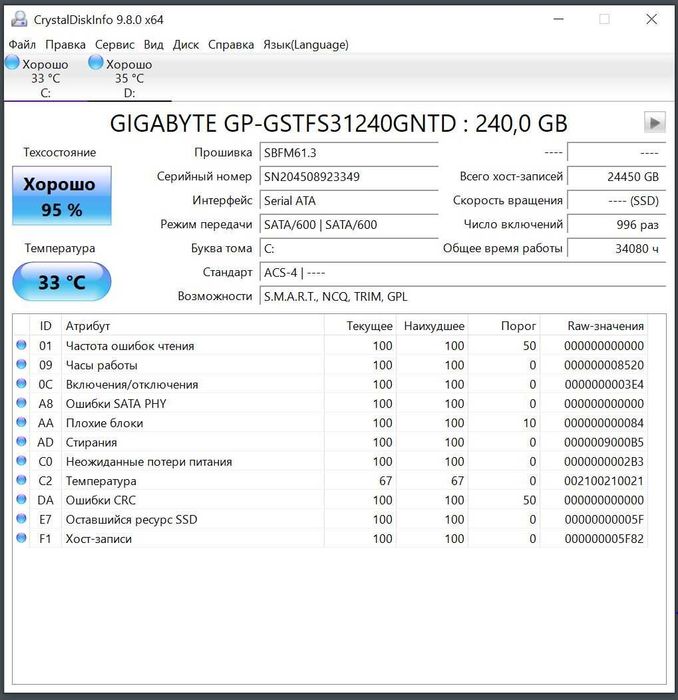This screenshot has height=700, width=678.
Task: Select row Часы работы
Action: click(330, 365)
